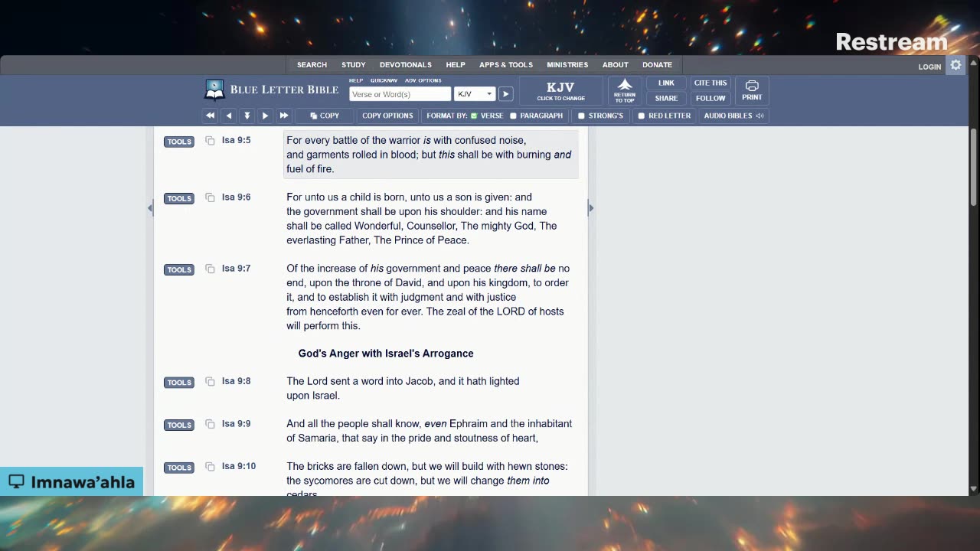
Task: Copy verse Isa 9:8 using copy icon
Action: pos(210,381)
